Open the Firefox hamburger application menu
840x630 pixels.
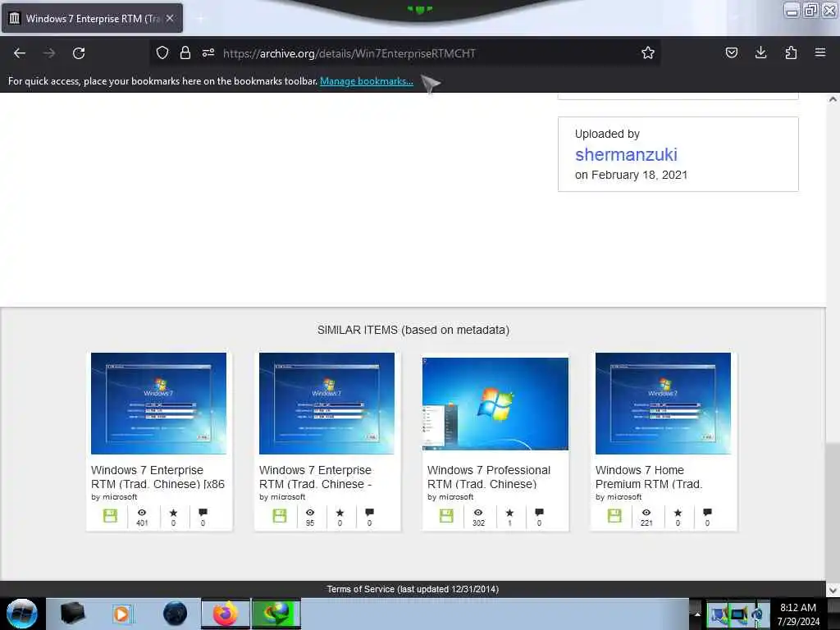coord(820,52)
